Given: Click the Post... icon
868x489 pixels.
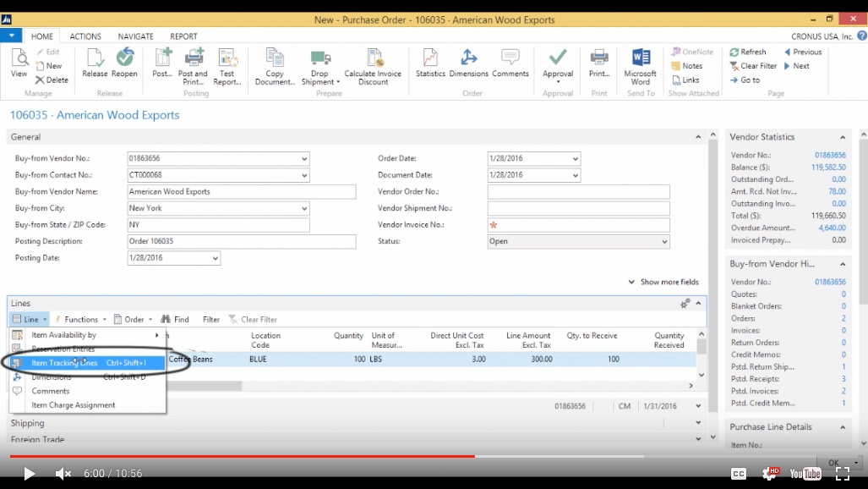Looking at the screenshot, I should pos(162,63).
